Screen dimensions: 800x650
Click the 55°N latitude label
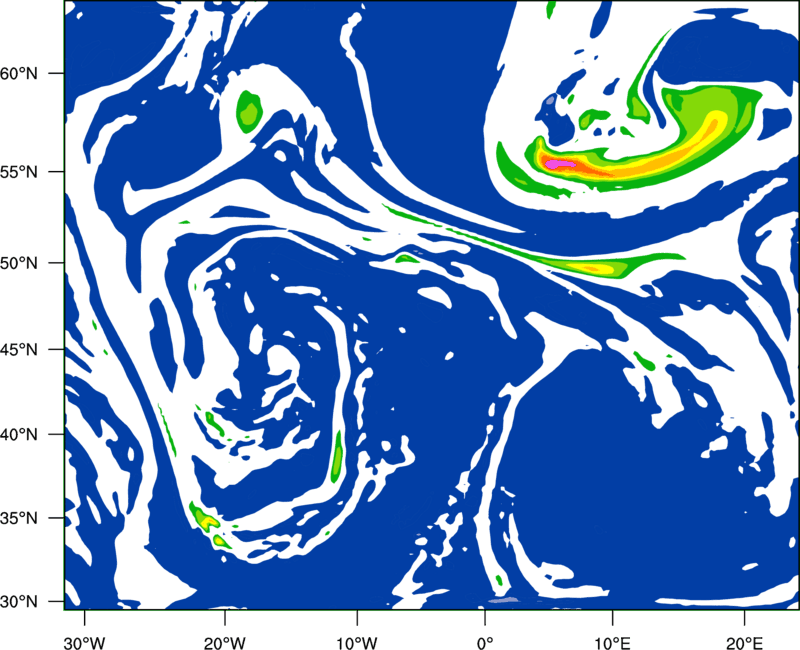pos(19,172)
